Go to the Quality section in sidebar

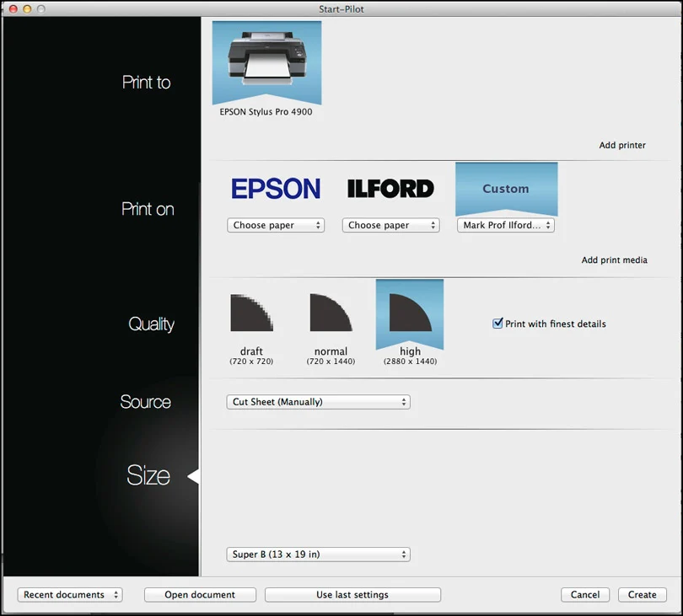coord(151,324)
